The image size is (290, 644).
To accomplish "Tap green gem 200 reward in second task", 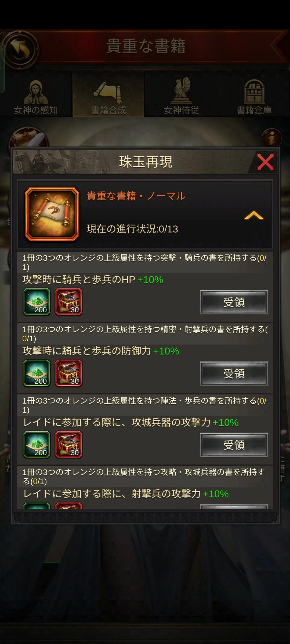I will 37,373.
